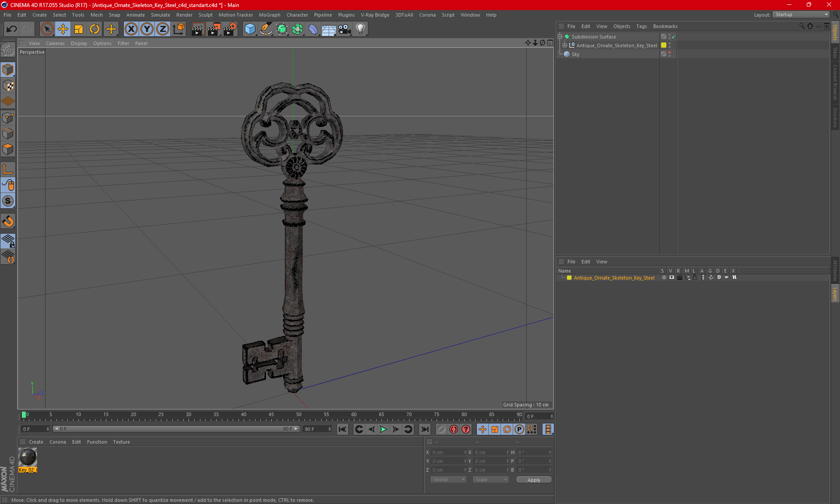Viewport: 840px width, 504px height.
Task: Open the viewport Cameras menu
Action: [55, 43]
